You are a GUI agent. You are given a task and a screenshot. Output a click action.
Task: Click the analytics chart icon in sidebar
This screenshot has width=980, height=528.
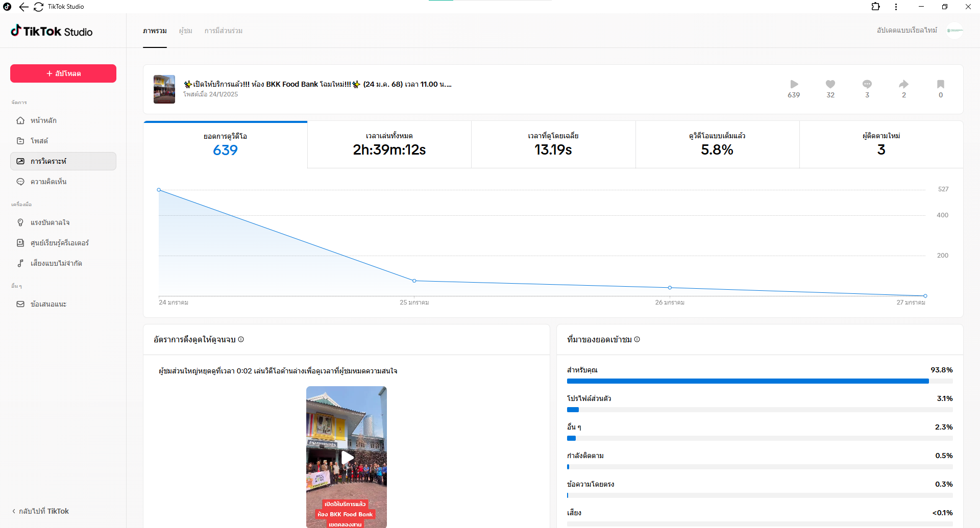pyautogui.click(x=20, y=161)
